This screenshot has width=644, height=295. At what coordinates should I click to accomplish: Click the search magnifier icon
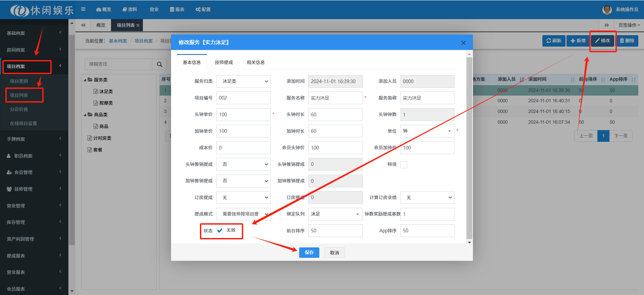[160, 64]
